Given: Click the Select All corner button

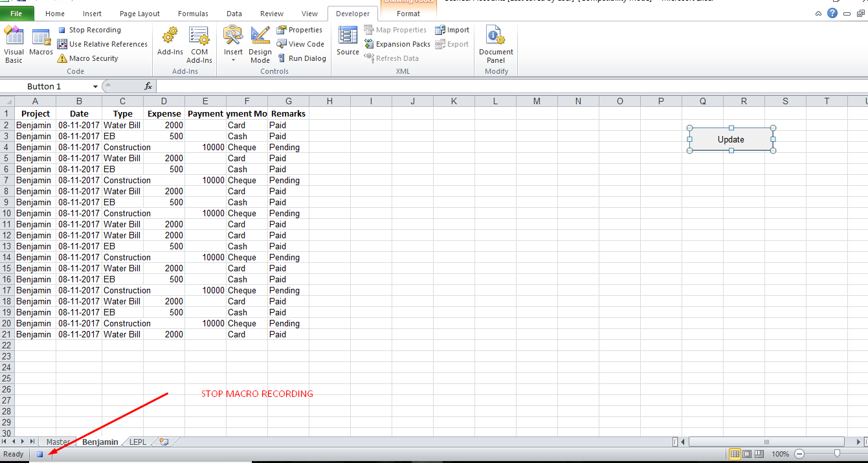Looking at the screenshot, I should [7, 101].
